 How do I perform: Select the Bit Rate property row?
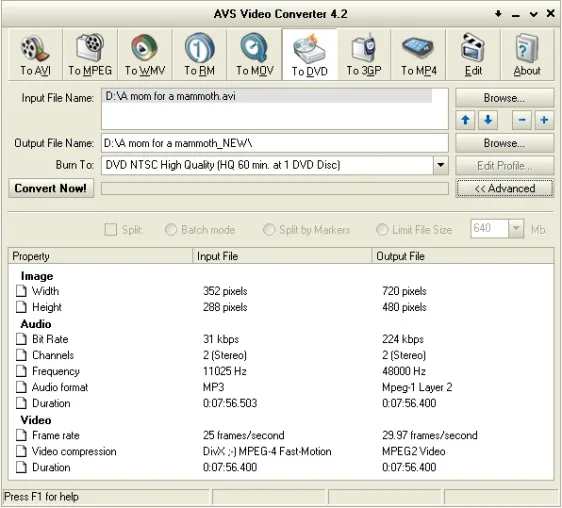[281, 339]
